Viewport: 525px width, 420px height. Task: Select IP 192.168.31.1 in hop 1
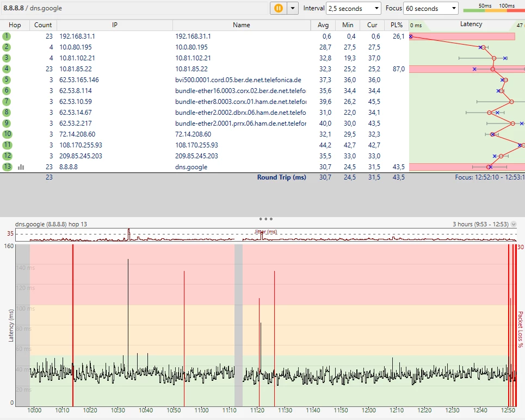coord(77,36)
